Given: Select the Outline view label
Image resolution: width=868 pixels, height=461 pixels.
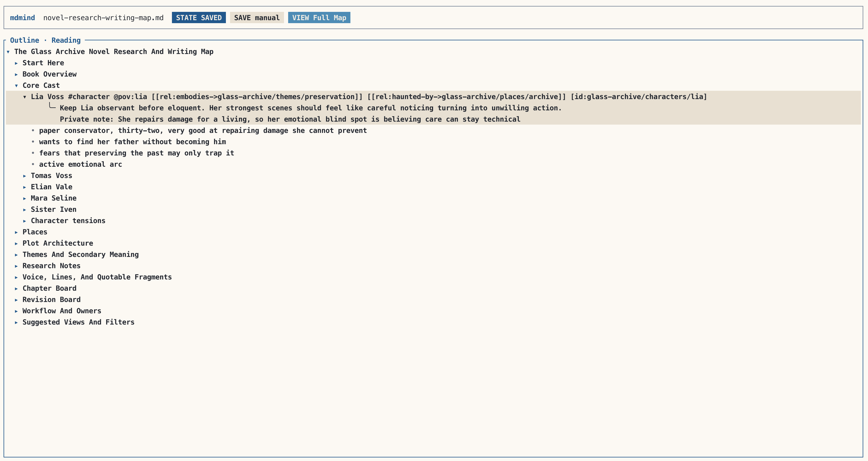Looking at the screenshot, I should coord(24,40).
